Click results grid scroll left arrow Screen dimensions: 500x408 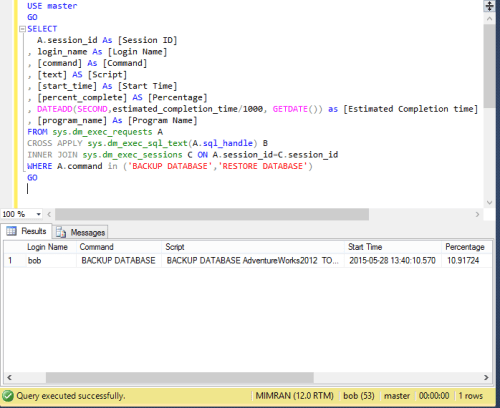pyautogui.click(x=9, y=378)
